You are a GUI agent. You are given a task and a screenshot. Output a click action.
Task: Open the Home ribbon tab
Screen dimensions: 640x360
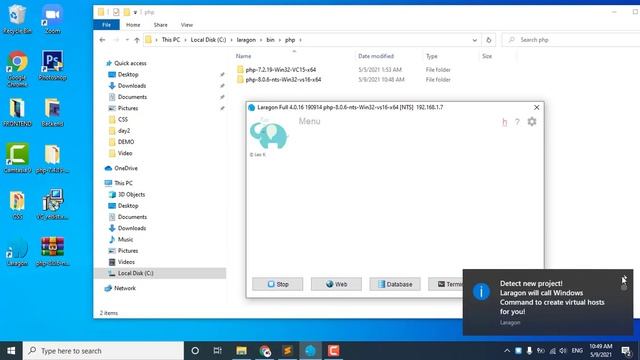pos(133,25)
